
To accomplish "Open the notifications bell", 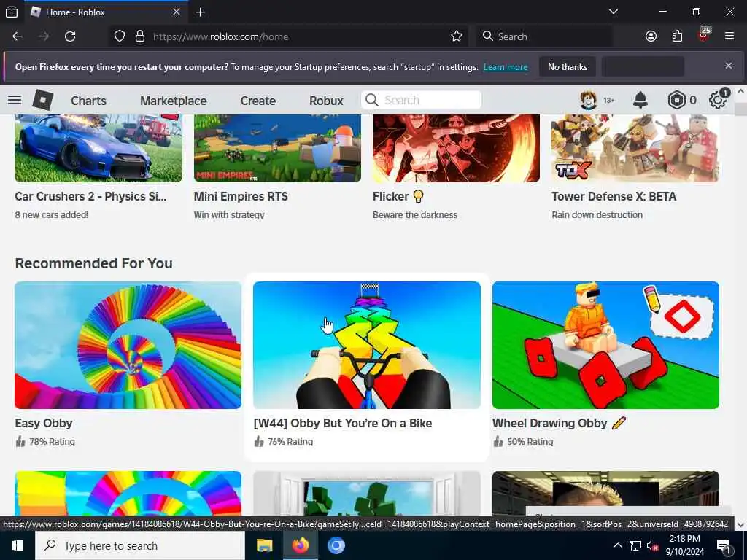I will 640,100.
